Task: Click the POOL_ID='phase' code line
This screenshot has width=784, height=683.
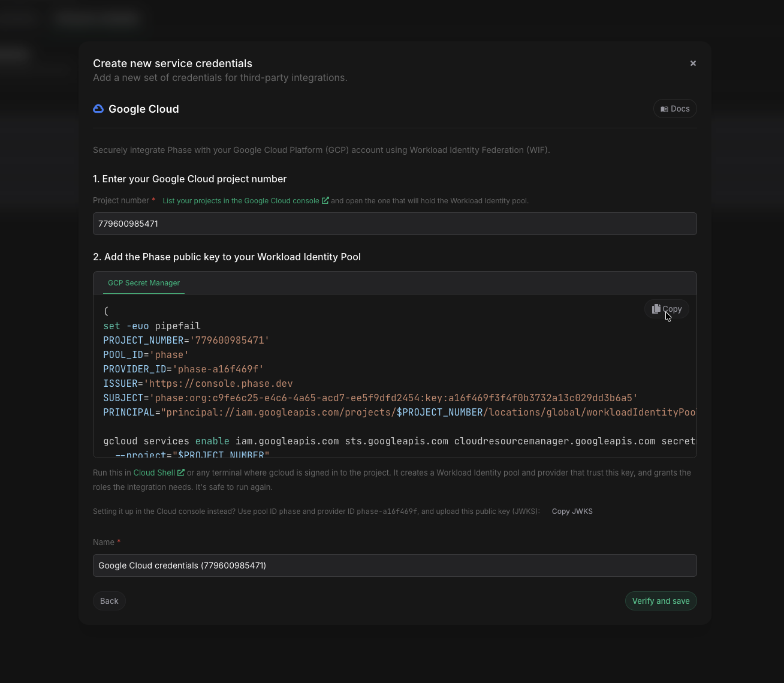Action: 146,355
